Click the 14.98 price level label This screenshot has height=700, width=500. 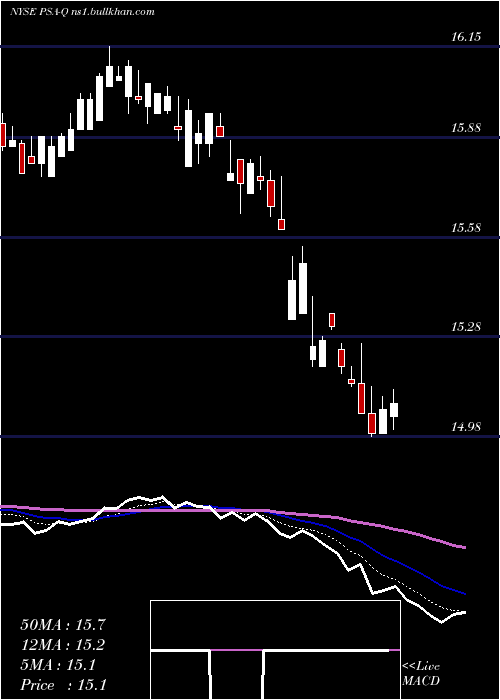coord(466,427)
